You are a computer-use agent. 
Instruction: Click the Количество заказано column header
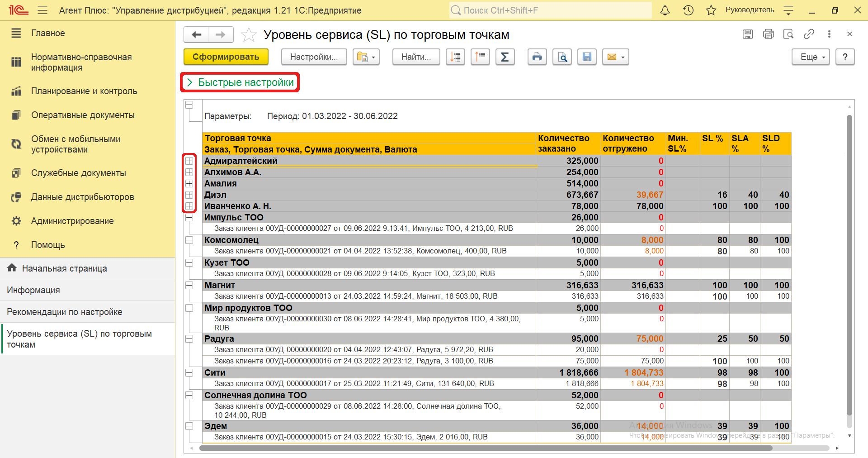[568, 143]
